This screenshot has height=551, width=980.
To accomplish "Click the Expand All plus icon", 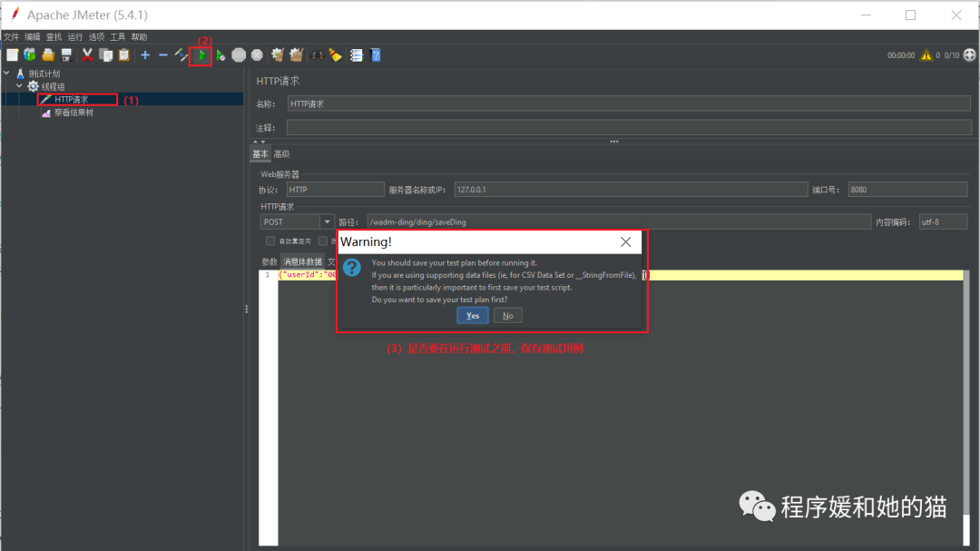I will point(145,55).
